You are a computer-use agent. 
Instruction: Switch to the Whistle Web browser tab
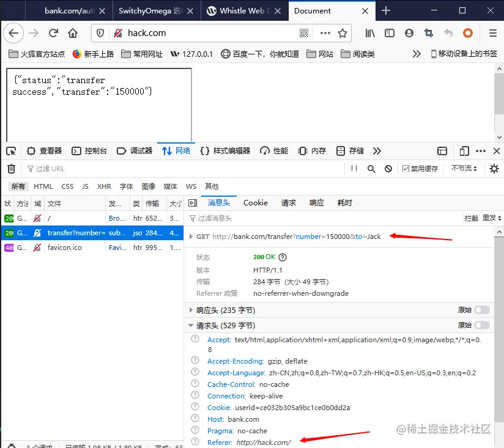pos(245,10)
